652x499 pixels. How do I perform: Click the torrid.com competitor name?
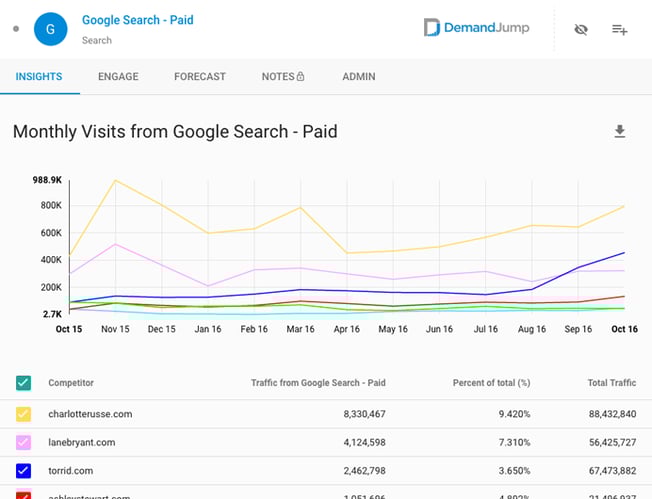click(x=71, y=471)
